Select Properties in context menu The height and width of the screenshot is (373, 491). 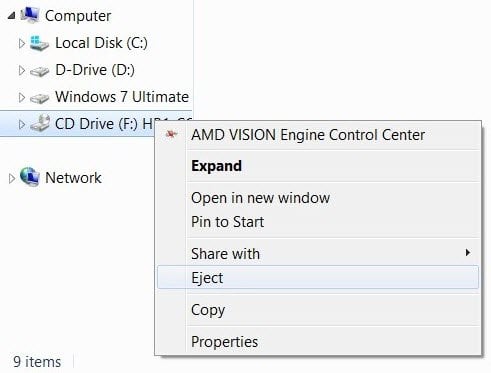(225, 342)
